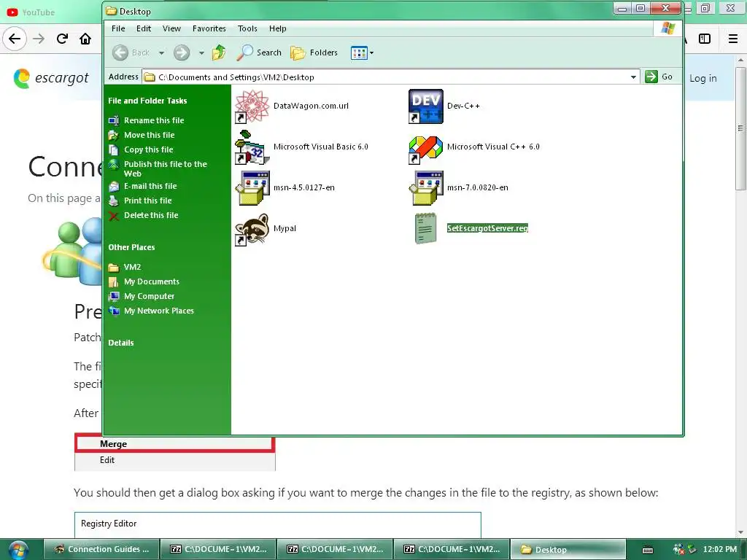The width and height of the screenshot is (747, 560).
Task: Select the msn-7.0.0820-en installer icon
Action: pyautogui.click(x=426, y=187)
